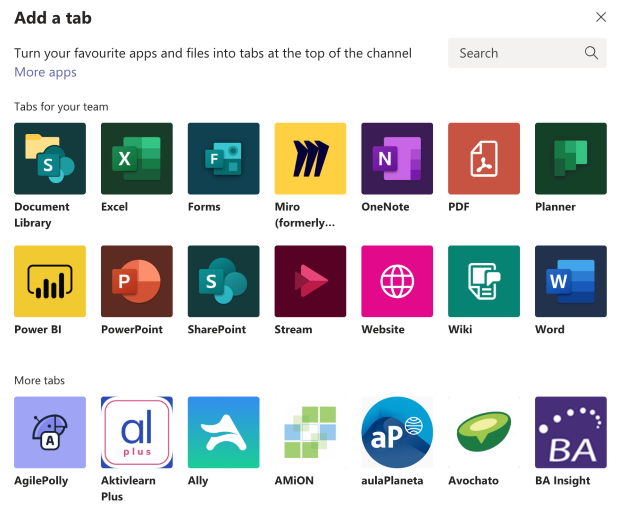The height and width of the screenshot is (508, 620).
Task: Follow the More apps link
Action: pos(45,72)
